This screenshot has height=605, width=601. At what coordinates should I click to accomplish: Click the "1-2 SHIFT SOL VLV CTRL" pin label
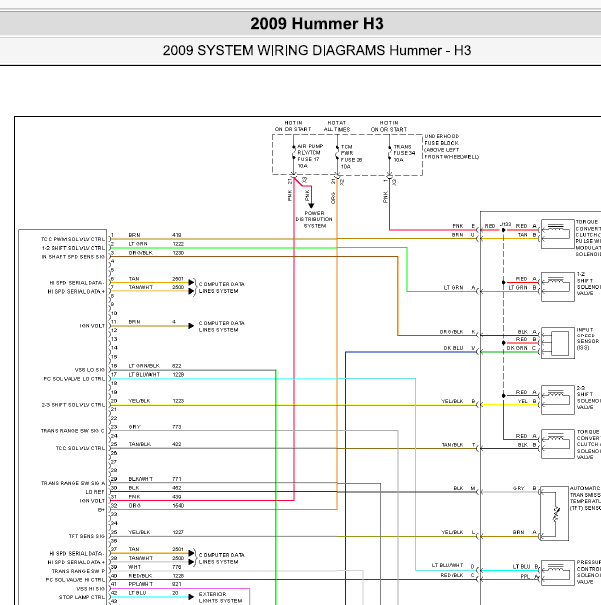(x=73, y=248)
